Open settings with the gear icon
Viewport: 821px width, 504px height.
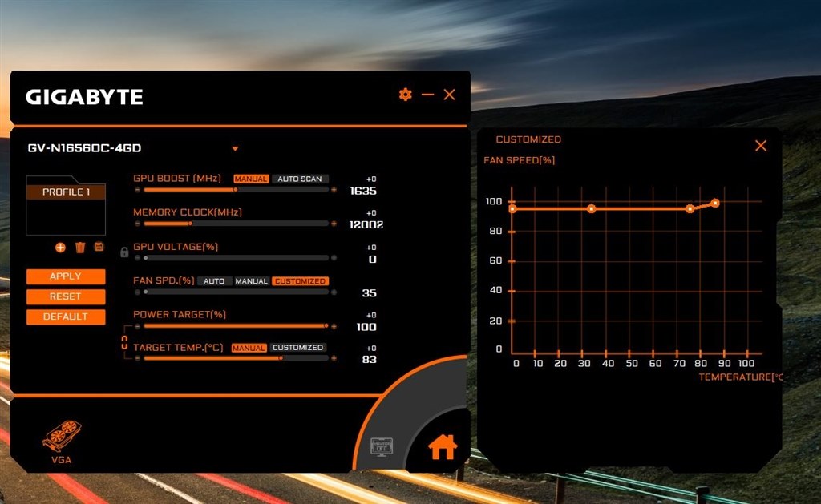[x=405, y=95]
